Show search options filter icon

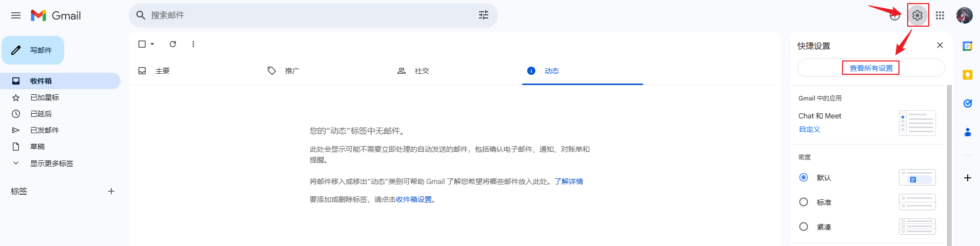484,15
